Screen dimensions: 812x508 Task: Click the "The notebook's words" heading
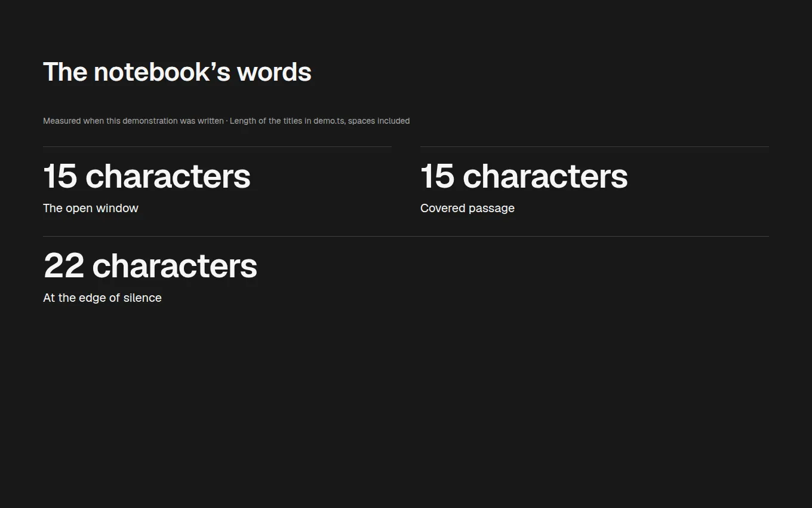pos(177,72)
